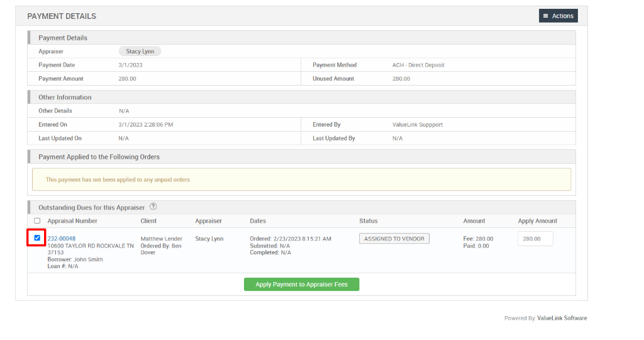The image size is (644, 340).
Task: Click the Appraisal Number column header
Action: [72, 221]
